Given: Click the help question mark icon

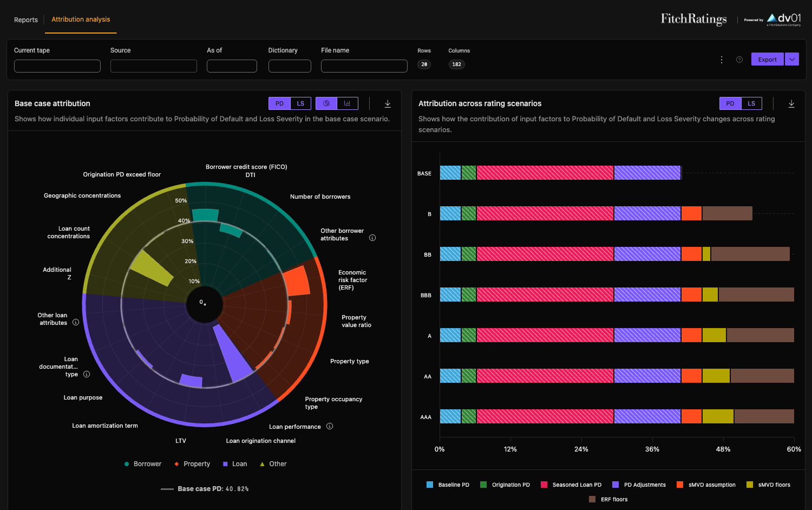Looking at the screenshot, I should tap(739, 60).
